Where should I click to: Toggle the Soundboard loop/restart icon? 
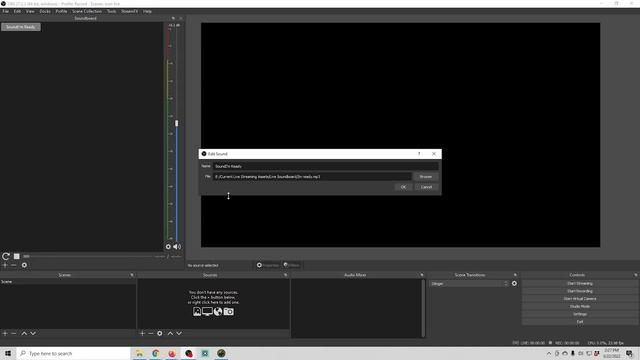(x=6, y=256)
